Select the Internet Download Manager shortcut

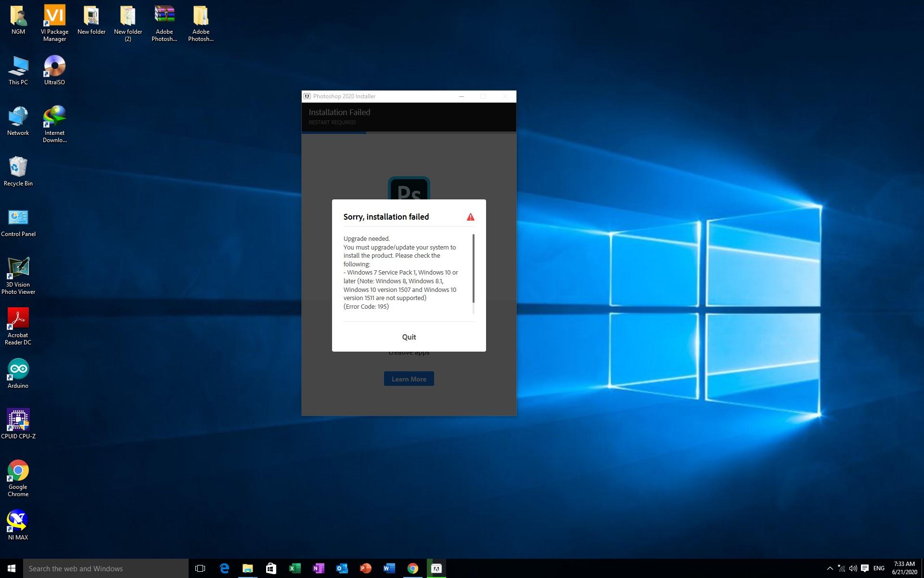click(x=54, y=124)
